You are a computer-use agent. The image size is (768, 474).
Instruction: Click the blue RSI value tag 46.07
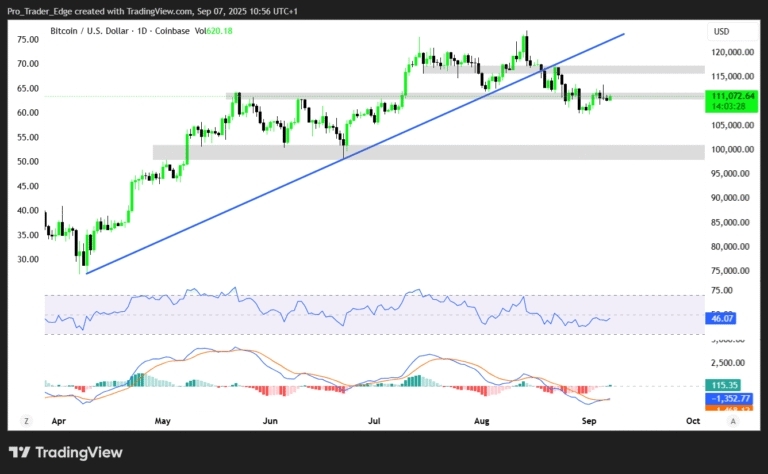pyautogui.click(x=722, y=317)
